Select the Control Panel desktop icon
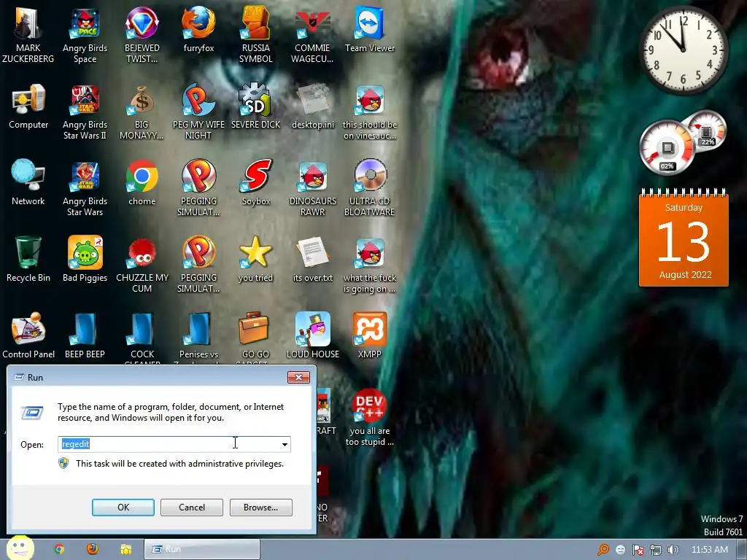The width and height of the screenshot is (747, 560). tap(28, 335)
